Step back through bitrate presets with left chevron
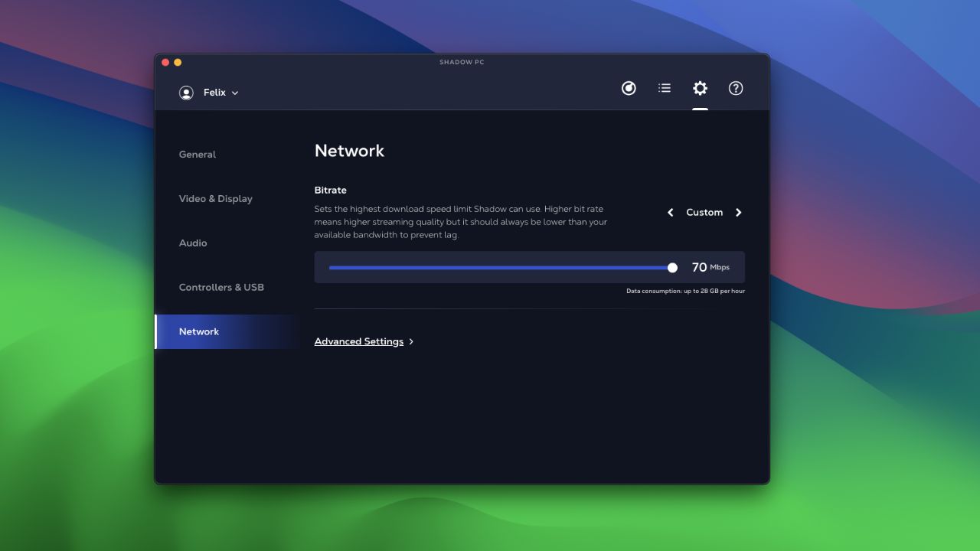Image resolution: width=980 pixels, height=551 pixels. click(x=670, y=212)
